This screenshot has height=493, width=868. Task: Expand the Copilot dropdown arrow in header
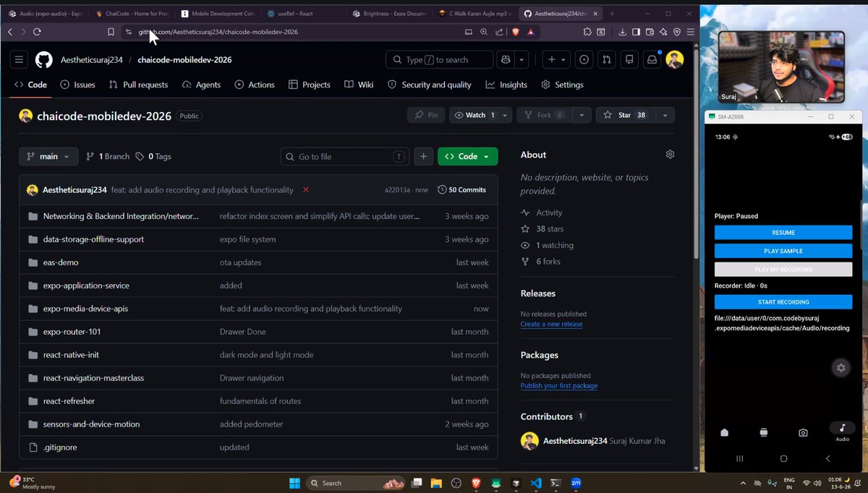coord(521,60)
